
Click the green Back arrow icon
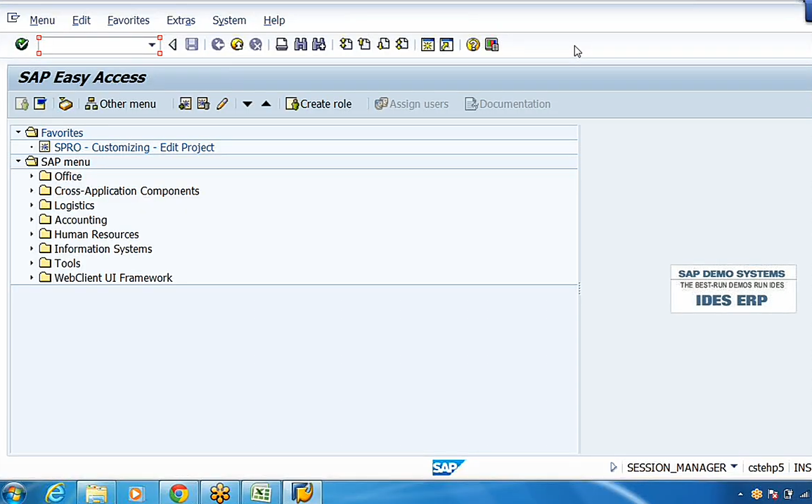pos(218,44)
